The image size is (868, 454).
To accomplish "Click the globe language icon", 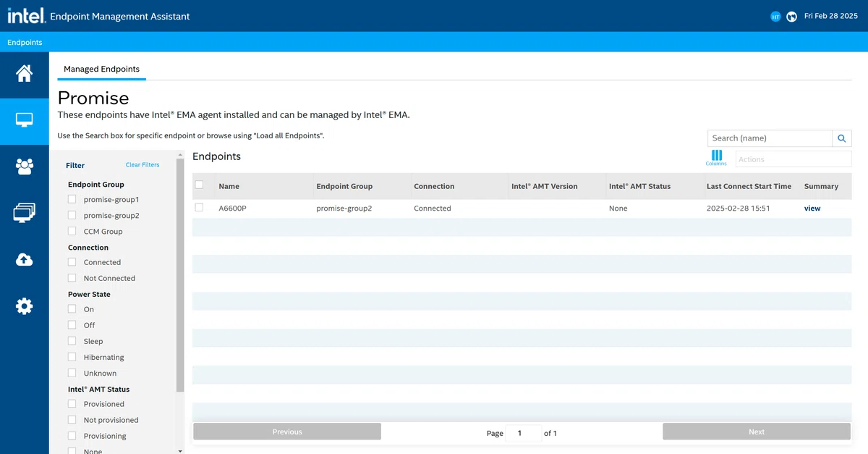I will click(791, 16).
